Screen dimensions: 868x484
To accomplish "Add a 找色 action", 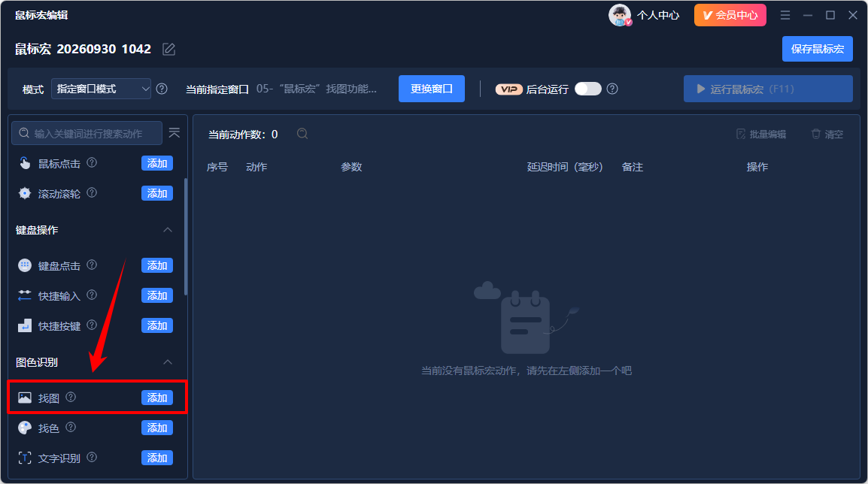I will [x=157, y=428].
